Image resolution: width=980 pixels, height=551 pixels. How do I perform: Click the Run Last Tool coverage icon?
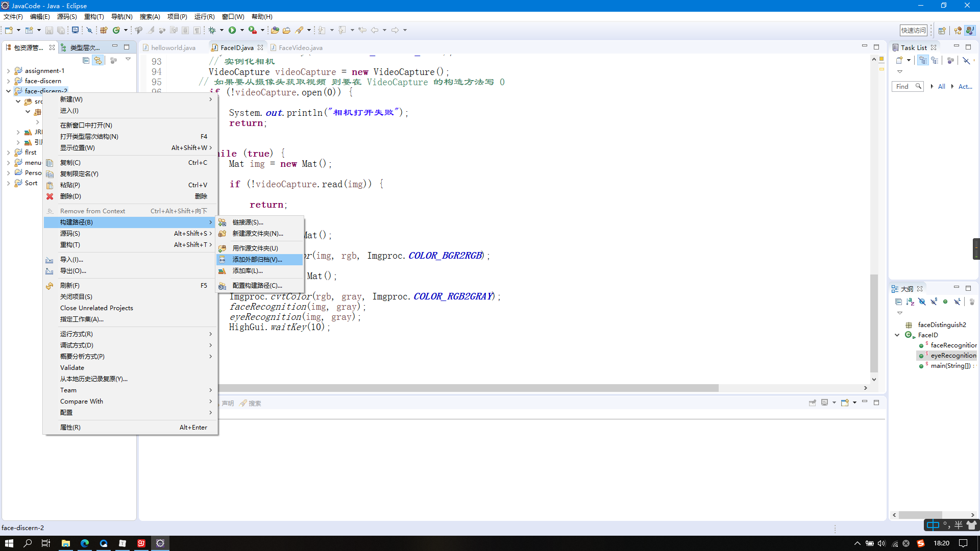(252, 30)
